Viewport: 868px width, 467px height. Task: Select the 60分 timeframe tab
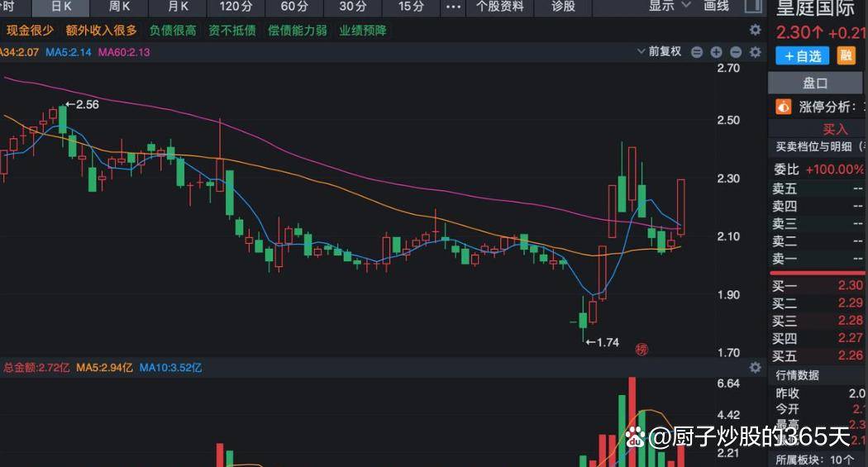click(294, 6)
